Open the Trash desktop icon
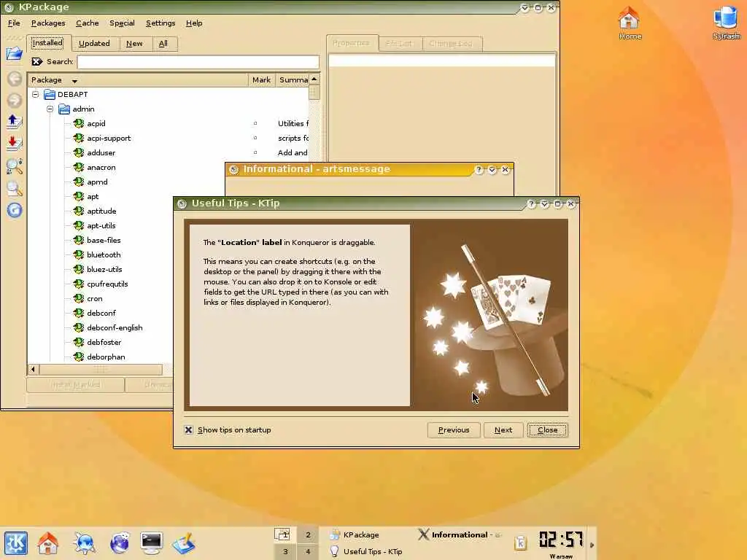747x560 pixels. pyautogui.click(x=726, y=23)
